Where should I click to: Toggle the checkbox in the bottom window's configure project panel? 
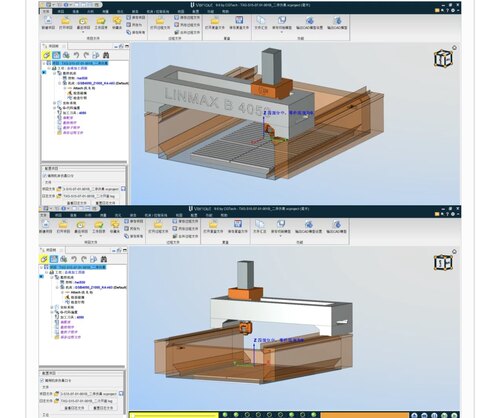(42, 380)
